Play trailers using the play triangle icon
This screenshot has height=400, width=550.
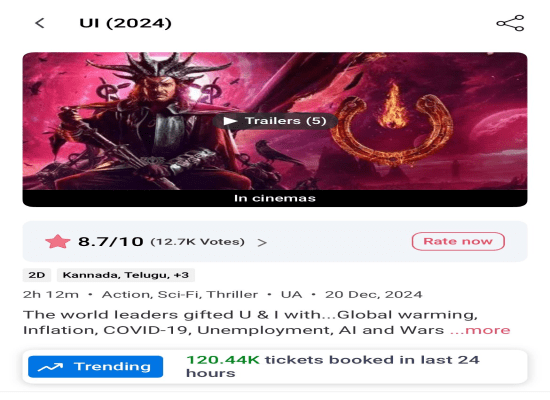point(230,121)
